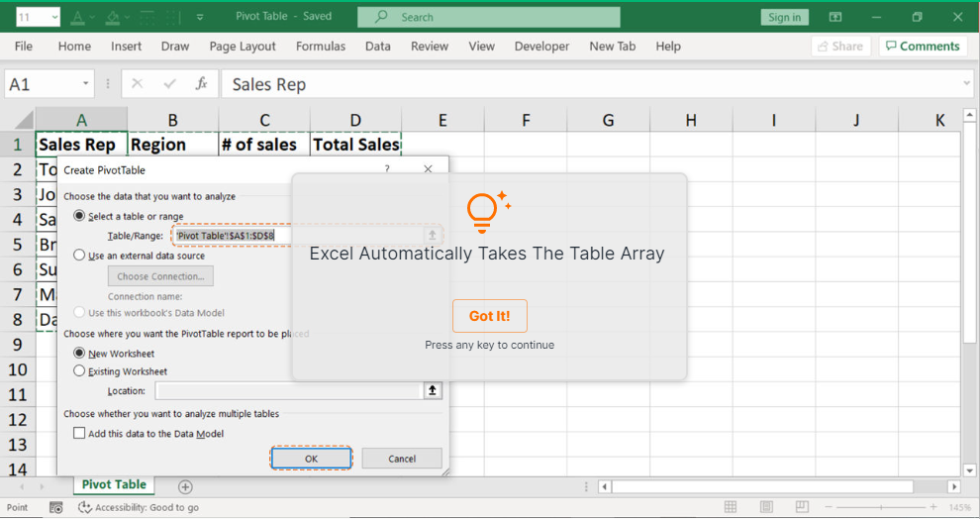Screen dimensions: 980x519
Task: Click the ribbon display options icon
Action: point(835,18)
